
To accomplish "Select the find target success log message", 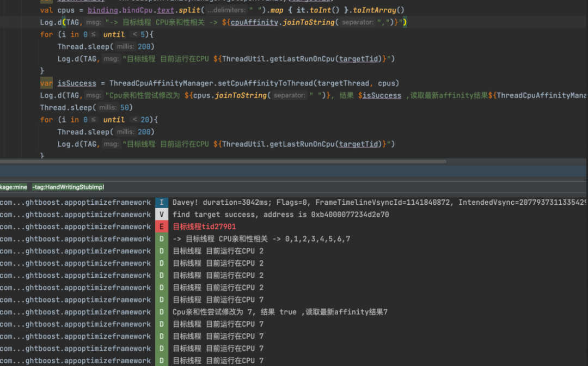I will 280,215.
